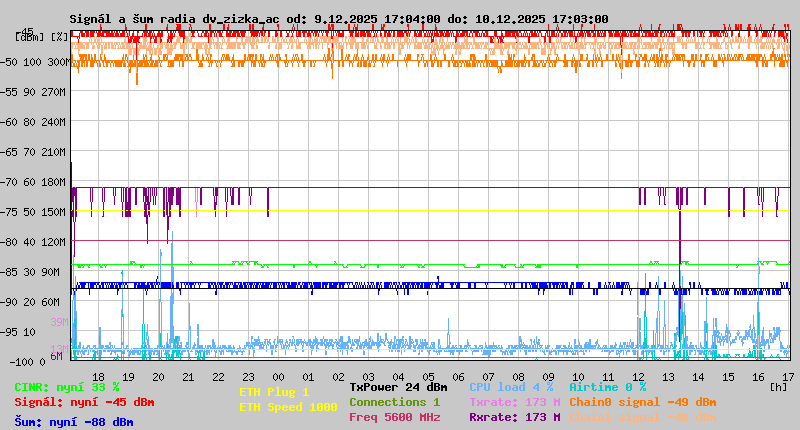
Task: Click the graph title 'Signál a šum radia dv_zizka_ac'
Action: [x=174, y=19]
